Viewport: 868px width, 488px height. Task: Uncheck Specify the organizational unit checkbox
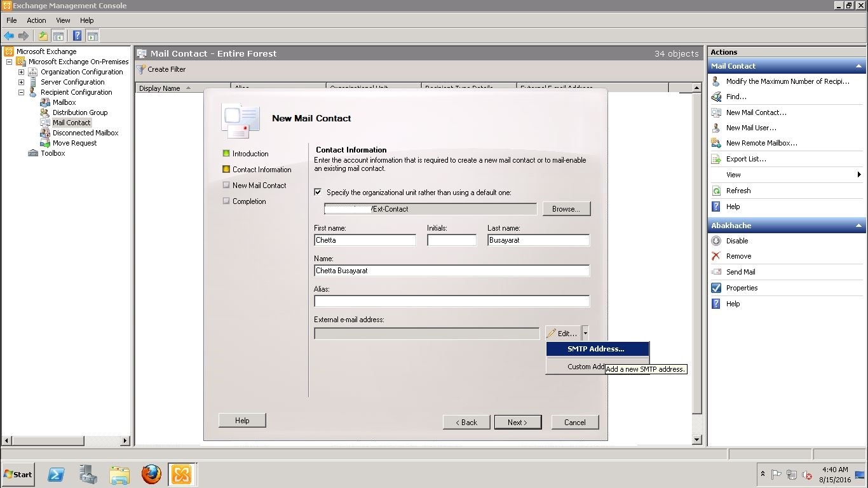coord(318,192)
